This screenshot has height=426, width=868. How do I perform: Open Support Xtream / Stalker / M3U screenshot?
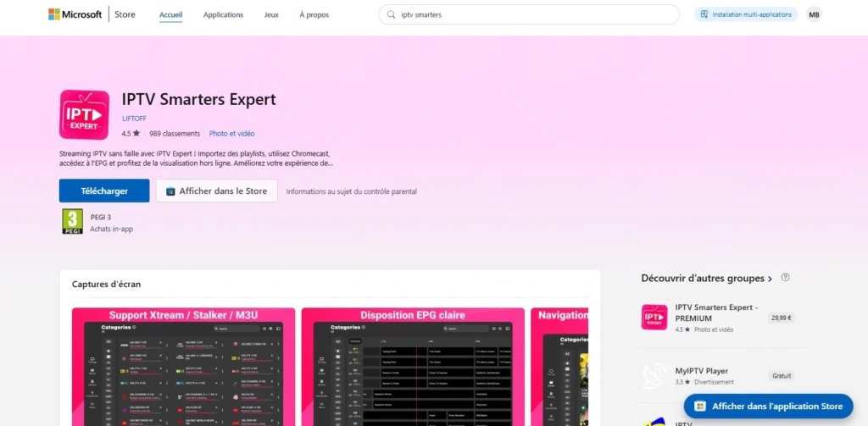tap(183, 367)
